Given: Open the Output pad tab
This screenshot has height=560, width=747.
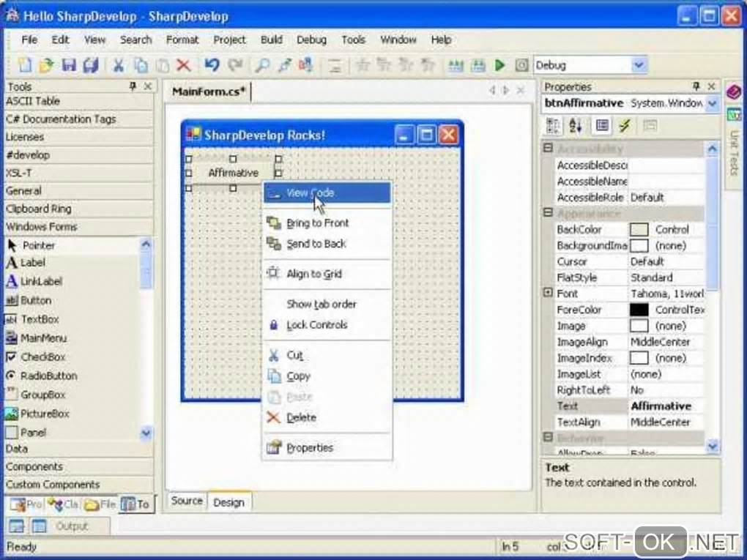Looking at the screenshot, I should (72, 526).
